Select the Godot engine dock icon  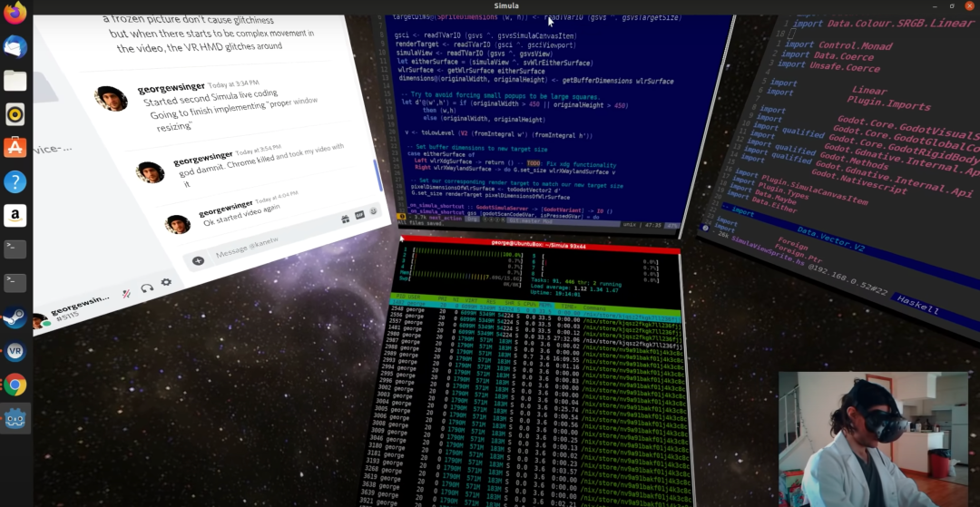(x=15, y=418)
